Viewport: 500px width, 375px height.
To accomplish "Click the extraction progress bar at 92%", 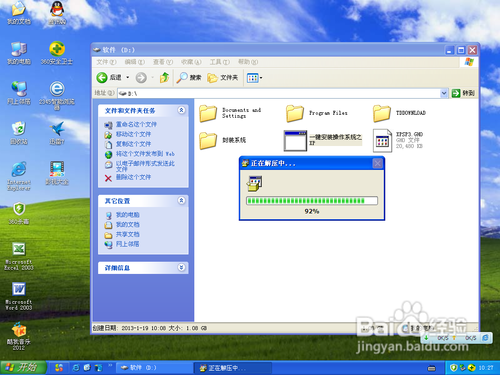I will point(312,201).
